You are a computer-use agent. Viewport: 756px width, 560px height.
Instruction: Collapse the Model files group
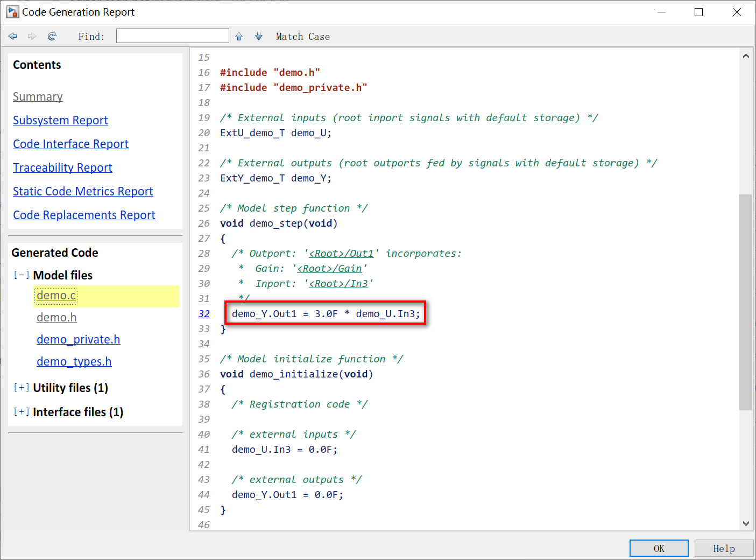(22, 275)
